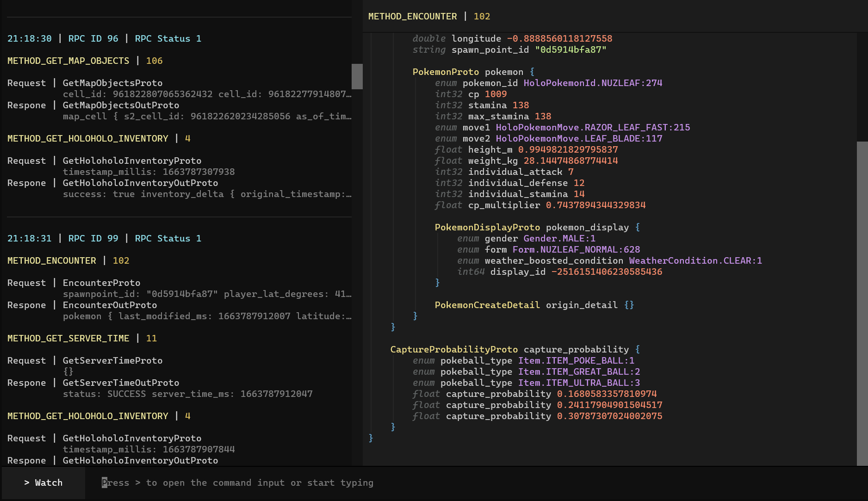This screenshot has width=868, height=501.
Task: Click weight_kg value 28.14474868774414
Action: point(571,161)
